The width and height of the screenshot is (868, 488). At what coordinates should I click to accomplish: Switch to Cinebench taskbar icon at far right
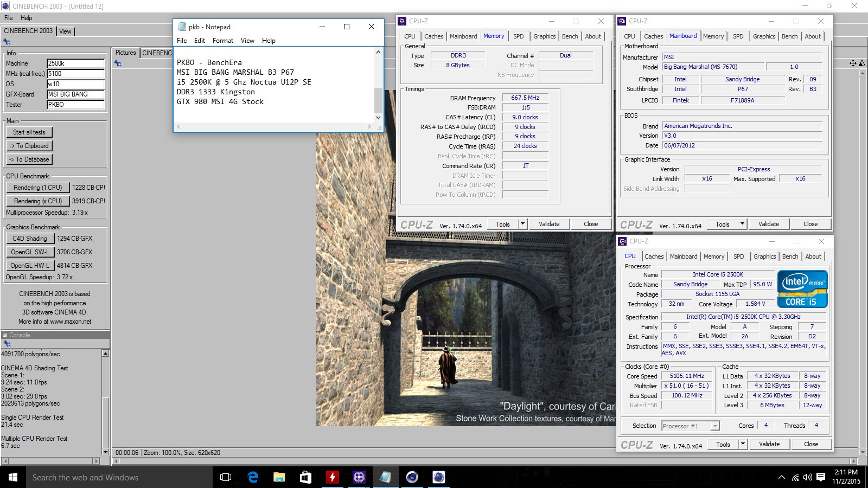[x=438, y=477]
